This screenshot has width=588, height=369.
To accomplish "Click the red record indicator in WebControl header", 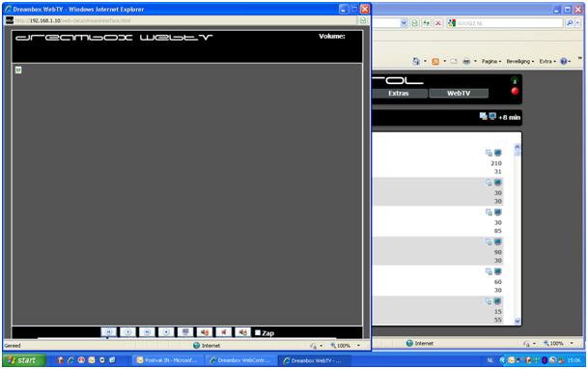I will (515, 91).
